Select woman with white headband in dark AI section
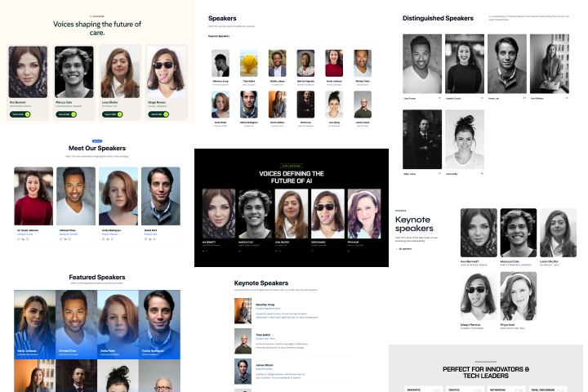This screenshot has height=392, width=588. pyautogui.click(x=364, y=214)
